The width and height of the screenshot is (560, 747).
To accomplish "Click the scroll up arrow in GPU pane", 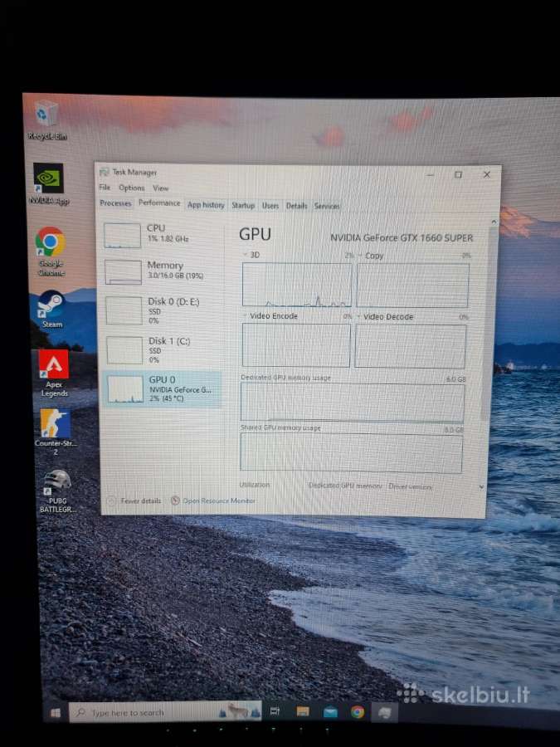I will click(494, 222).
